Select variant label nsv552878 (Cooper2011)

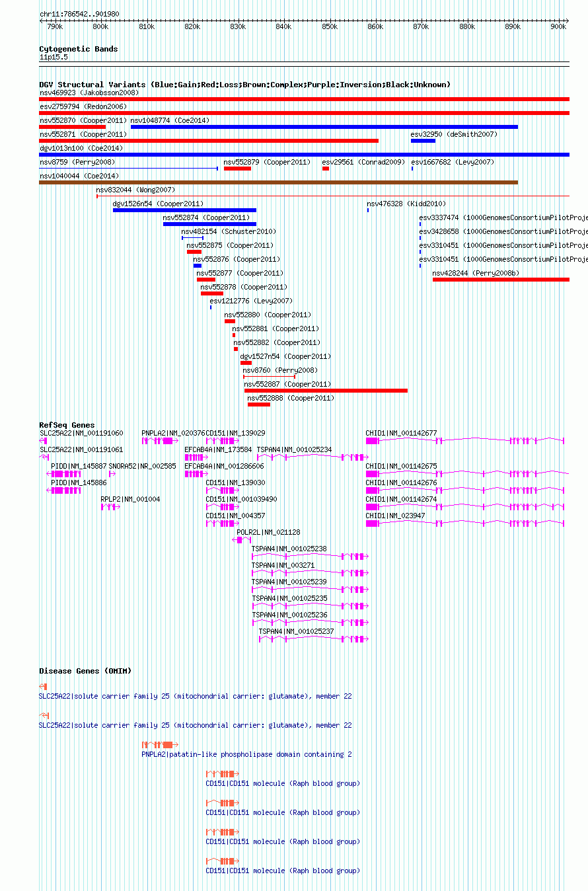(x=244, y=287)
